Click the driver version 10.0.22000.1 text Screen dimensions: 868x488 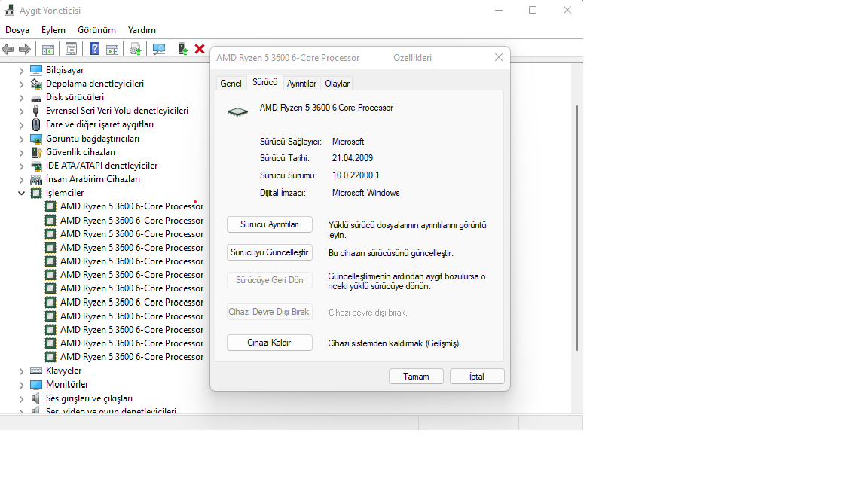[x=356, y=175]
